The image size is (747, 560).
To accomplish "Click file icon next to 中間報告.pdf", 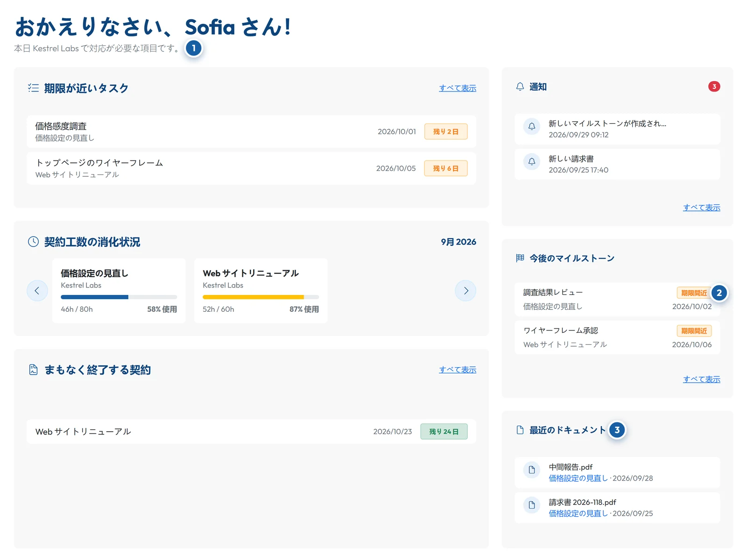I will 532,470.
